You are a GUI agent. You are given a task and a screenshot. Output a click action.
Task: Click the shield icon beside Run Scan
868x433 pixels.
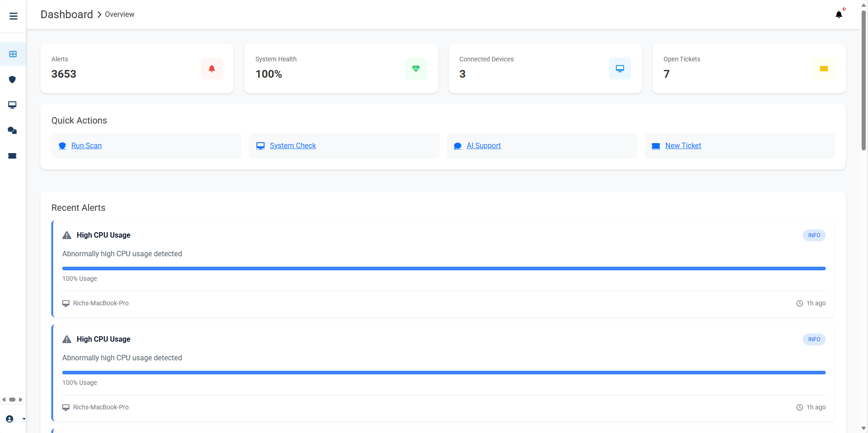point(62,146)
